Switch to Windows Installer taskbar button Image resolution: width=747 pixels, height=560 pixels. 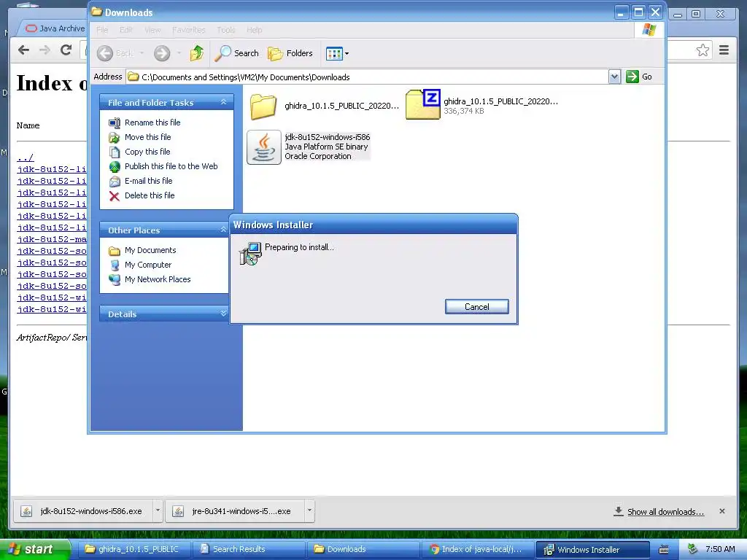click(x=592, y=549)
